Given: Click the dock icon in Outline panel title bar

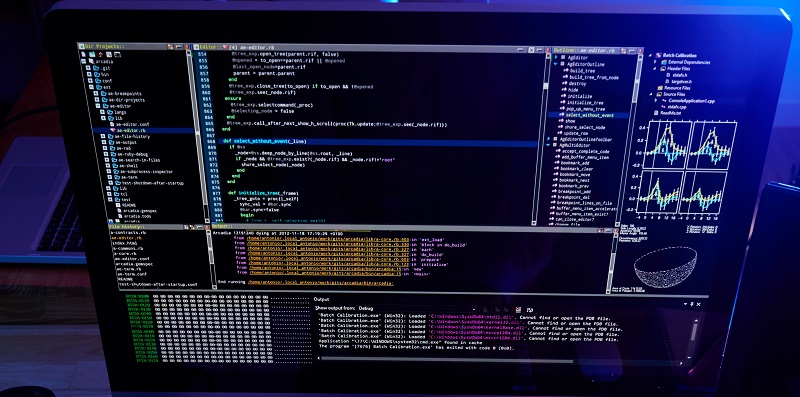Looking at the screenshot, I should click(623, 51).
